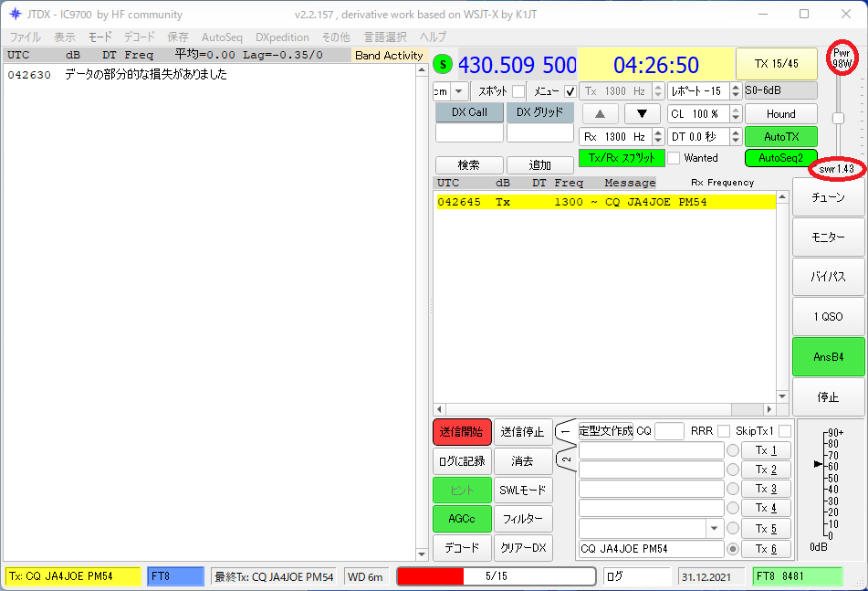
Task: Click the audio level meter scale
Action: (829, 483)
